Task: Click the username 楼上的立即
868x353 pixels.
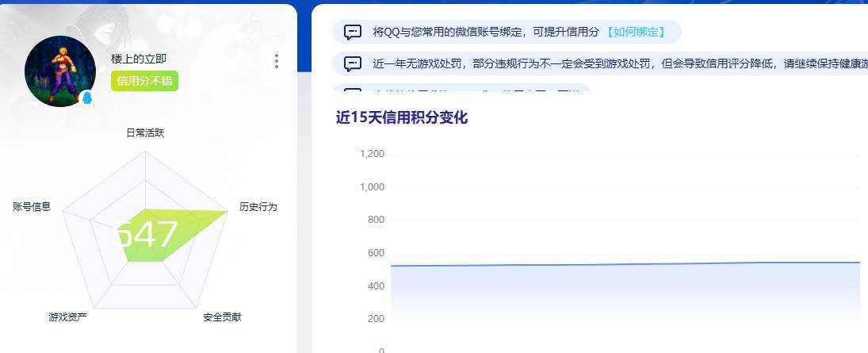Action: pyautogui.click(x=139, y=59)
